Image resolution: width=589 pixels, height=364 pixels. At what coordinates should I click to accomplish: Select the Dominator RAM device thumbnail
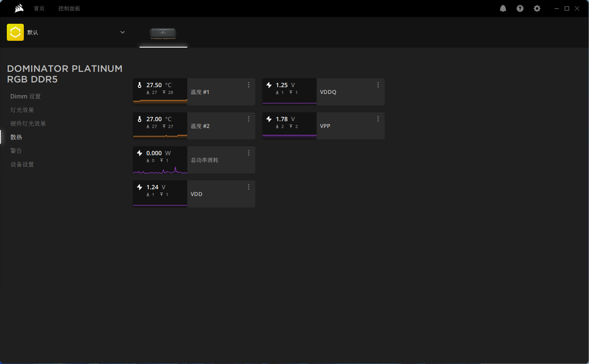click(163, 33)
